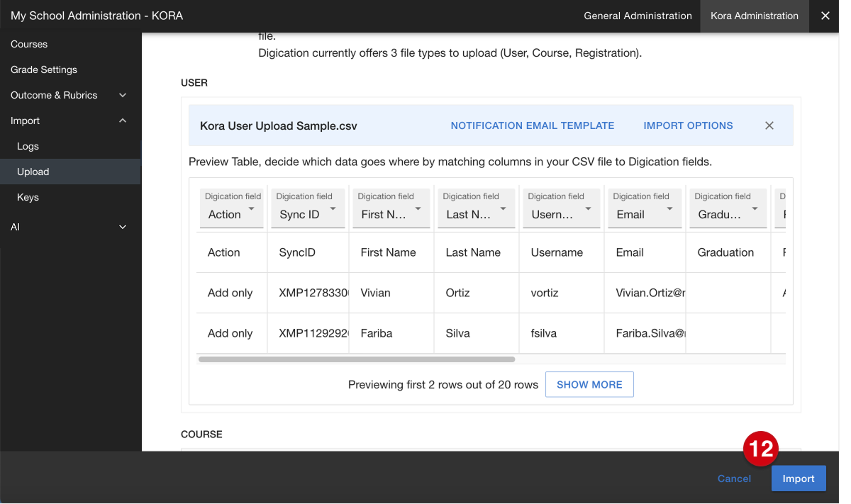Image resolution: width=851 pixels, height=504 pixels.
Task: Select Upload in the sidebar
Action: (x=70, y=172)
